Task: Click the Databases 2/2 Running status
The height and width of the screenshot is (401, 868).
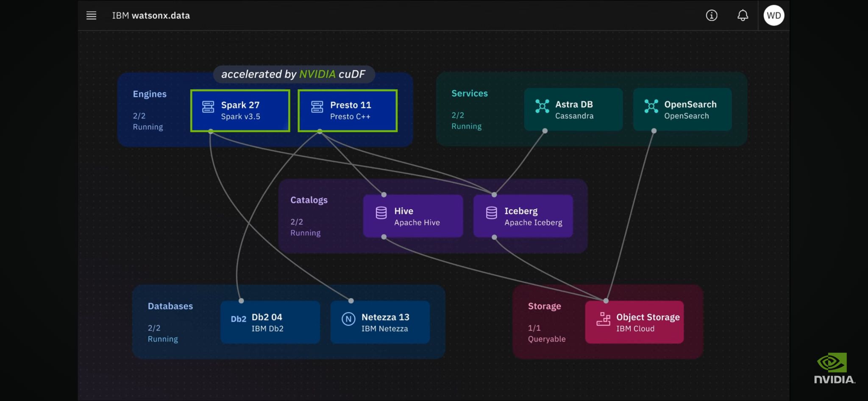Action: 163,333
